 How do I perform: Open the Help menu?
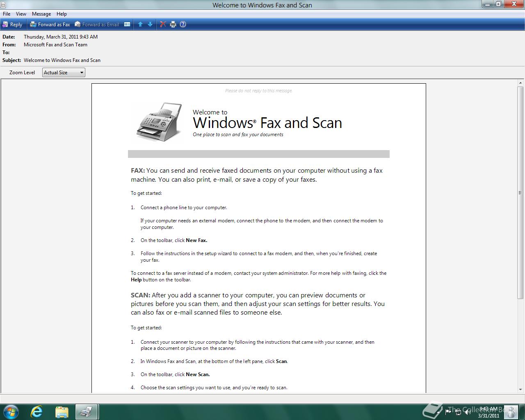coord(62,14)
